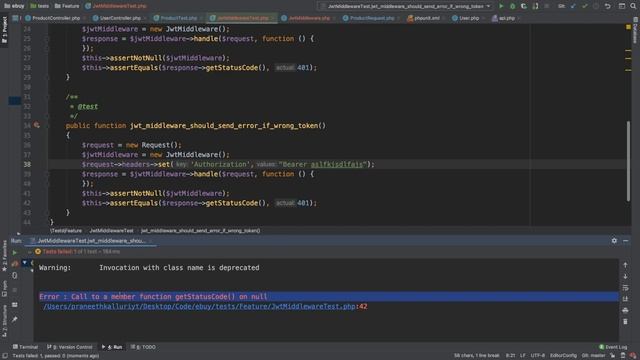
Task: Open Event Log from status bar
Action: 613,347
